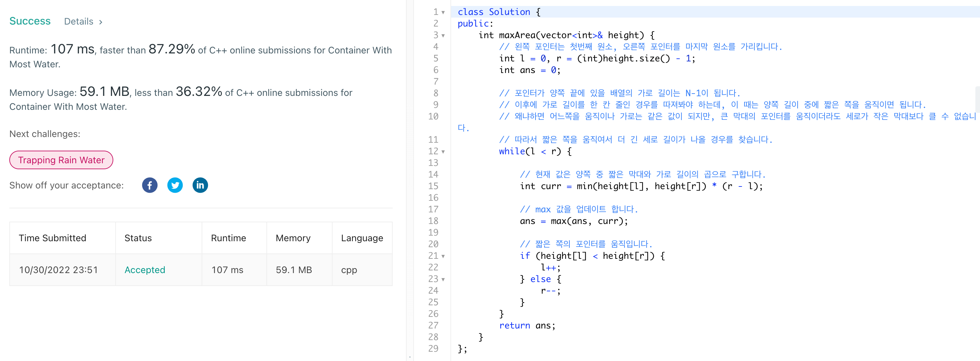Place cursor on the 'r--;' line
The image size is (980, 361).
click(550, 291)
